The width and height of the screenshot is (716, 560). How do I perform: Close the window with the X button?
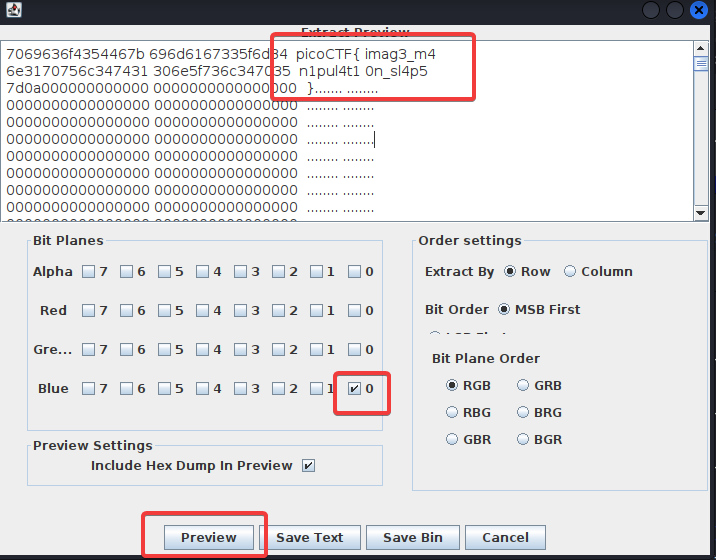coord(698,10)
